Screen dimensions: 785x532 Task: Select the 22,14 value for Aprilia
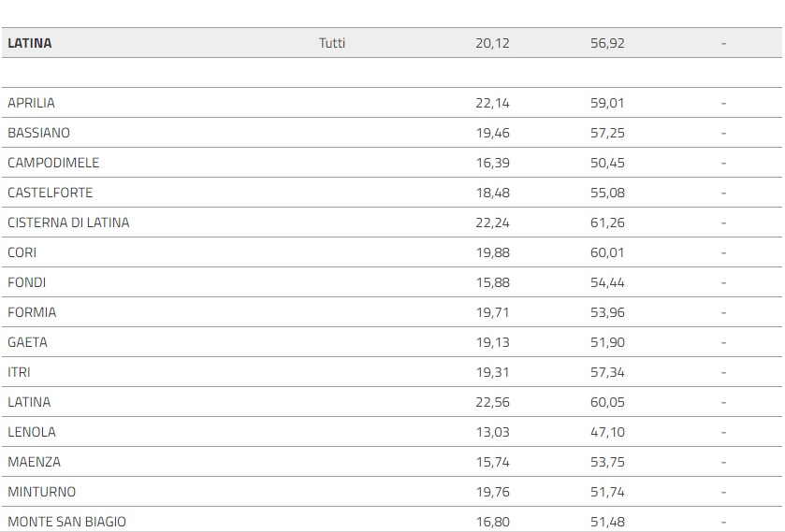492,103
